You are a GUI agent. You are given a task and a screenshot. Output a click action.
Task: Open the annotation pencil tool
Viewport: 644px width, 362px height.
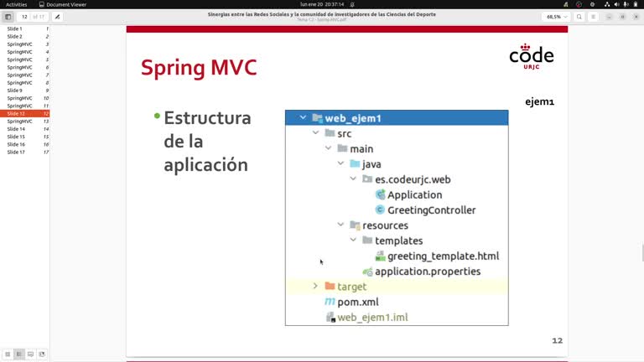point(58,17)
